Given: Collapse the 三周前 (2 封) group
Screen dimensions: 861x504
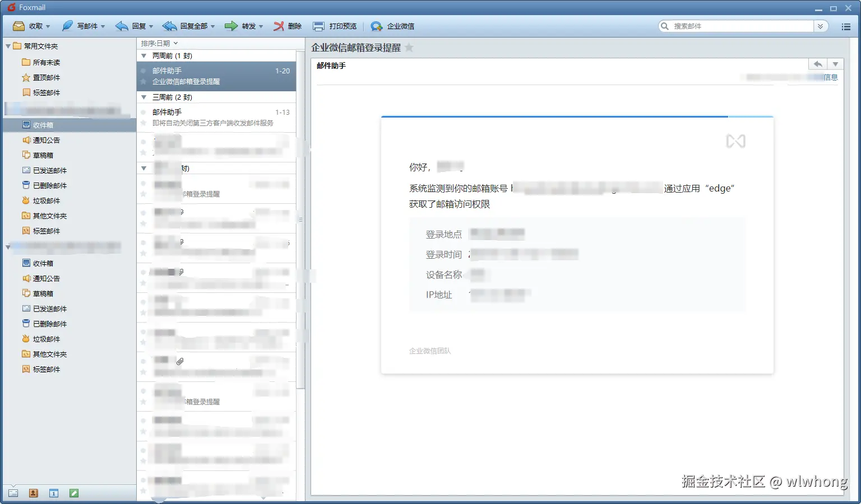Looking at the screenshot, I should (x=144, y=97).
